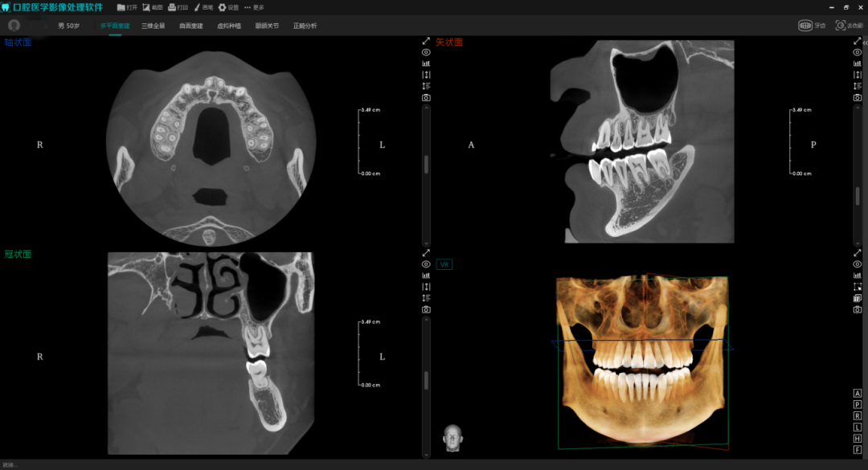Click the sagittal view slice slider handle
This screenshot has height=470, width=868.
tap(857, 196)
